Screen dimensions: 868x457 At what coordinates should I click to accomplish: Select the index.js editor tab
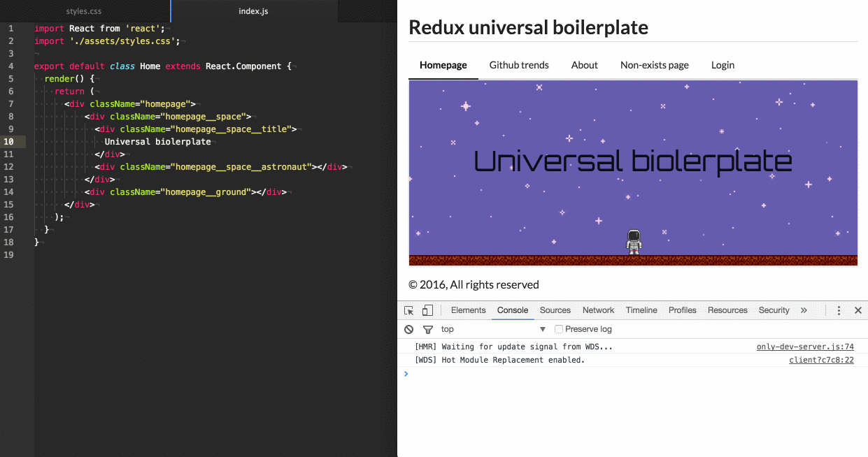point(253,11)
